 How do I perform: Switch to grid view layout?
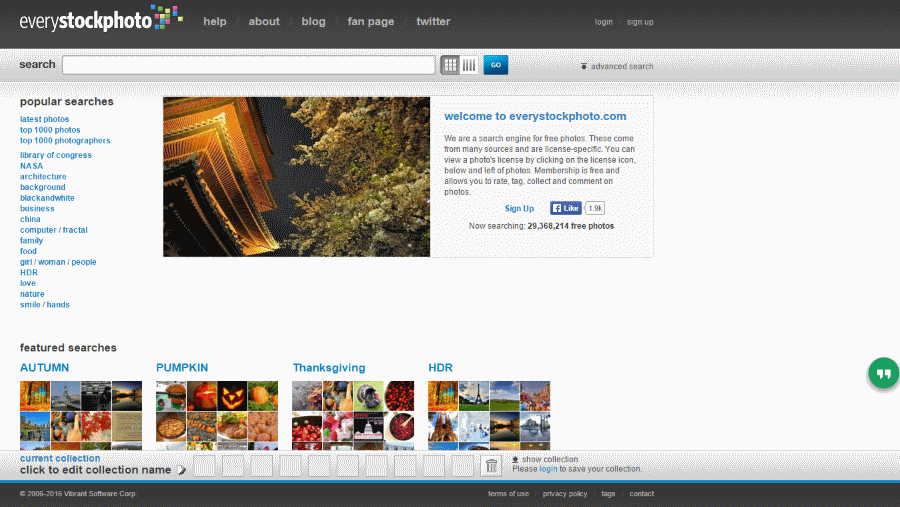[x=450, y=65]
